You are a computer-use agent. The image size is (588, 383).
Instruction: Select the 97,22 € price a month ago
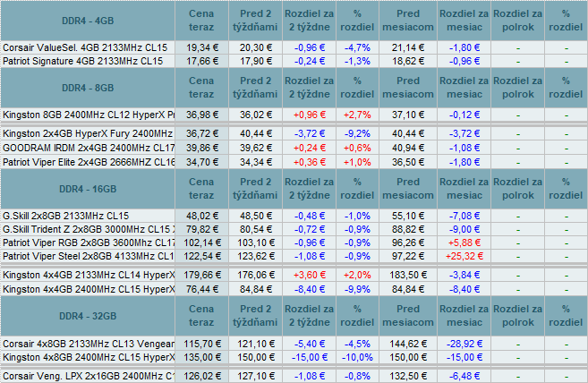click(408, 256)
